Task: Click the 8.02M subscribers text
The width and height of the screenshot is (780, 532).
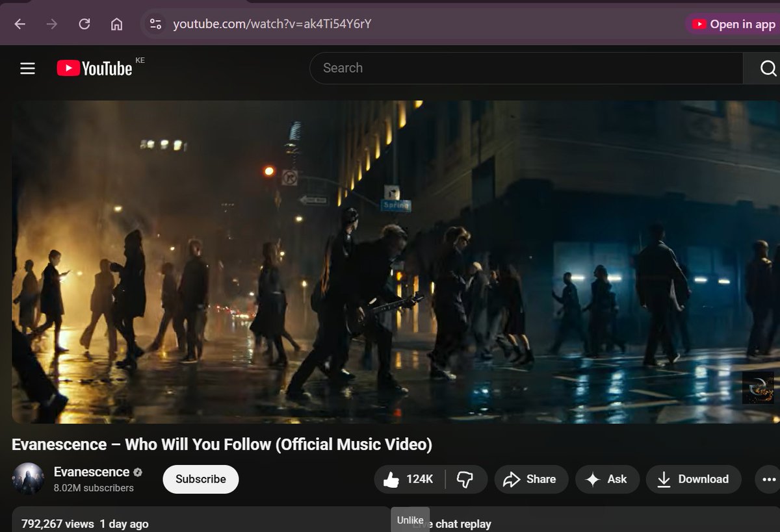Action: click(94, 488)
